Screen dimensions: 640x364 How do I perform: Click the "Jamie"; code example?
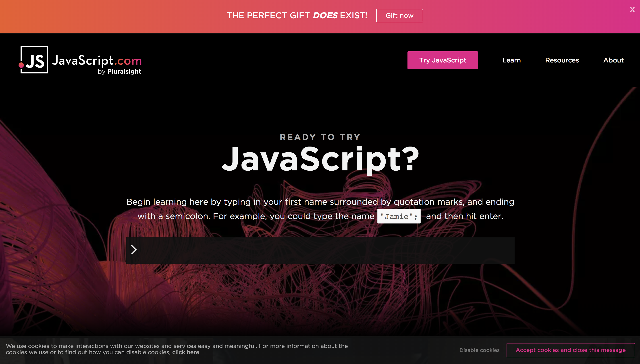click(x=399, y=216)
